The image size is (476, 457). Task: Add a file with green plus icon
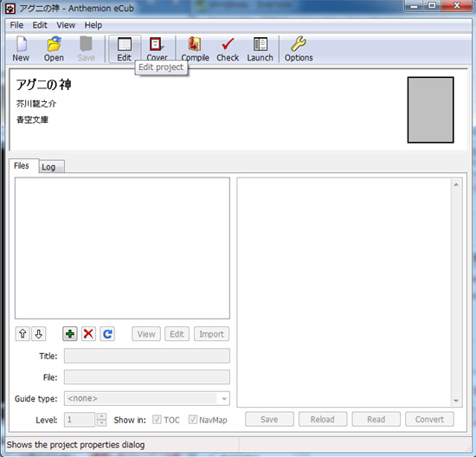(x=70, y=334)
